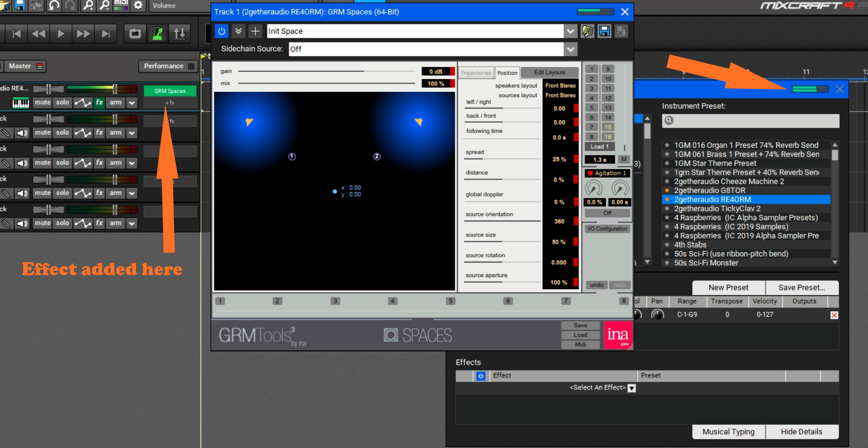Click the zoom out magnifier icon
The height and width of the screenshot is (448, 868).
click(104, 5)
